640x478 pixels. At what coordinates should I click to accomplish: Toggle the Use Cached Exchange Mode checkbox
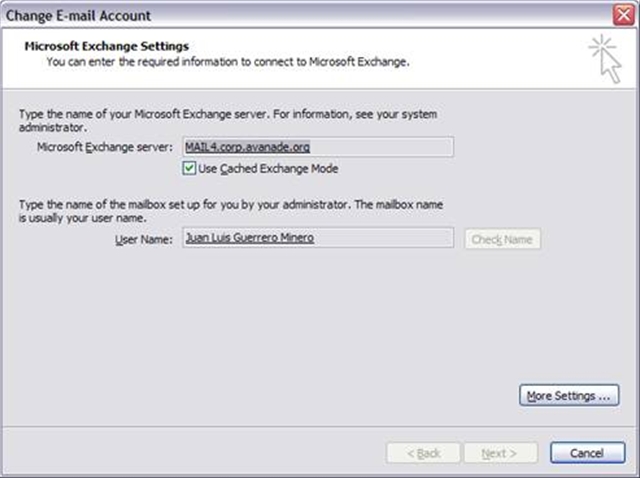pos(190,169)
